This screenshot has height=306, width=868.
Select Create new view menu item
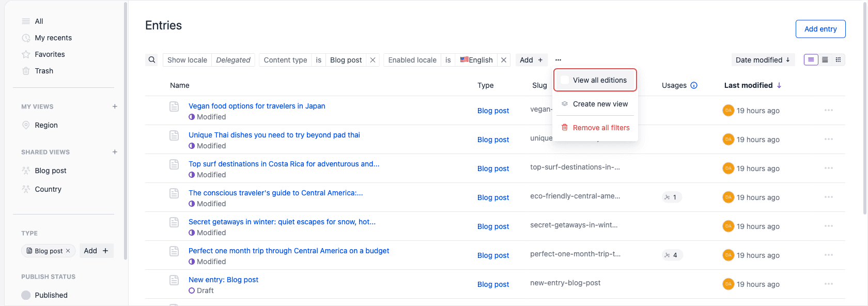coord(595,104)
